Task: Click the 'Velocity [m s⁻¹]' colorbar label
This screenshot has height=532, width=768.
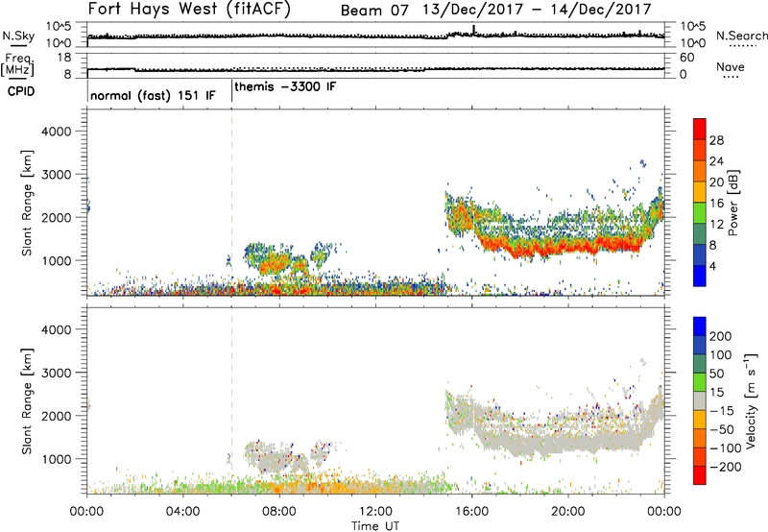Action: [752, 400]
